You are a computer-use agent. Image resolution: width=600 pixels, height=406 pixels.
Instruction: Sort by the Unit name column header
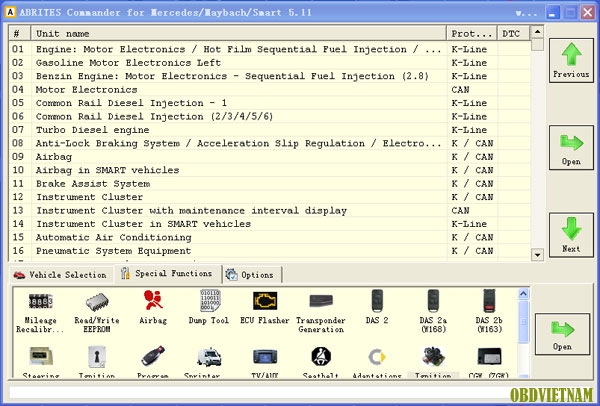[238, 33]
